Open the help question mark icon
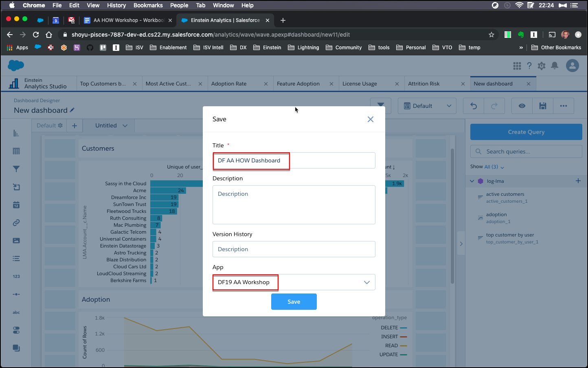Image resolution: width=588 pixels, height=368 pixels. click(x=529, y=66)
